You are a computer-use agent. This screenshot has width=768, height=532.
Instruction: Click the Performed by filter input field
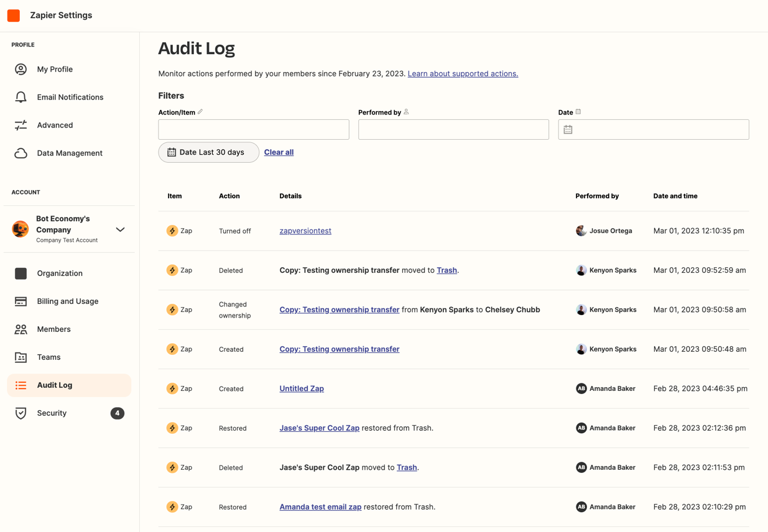point(453,129)
